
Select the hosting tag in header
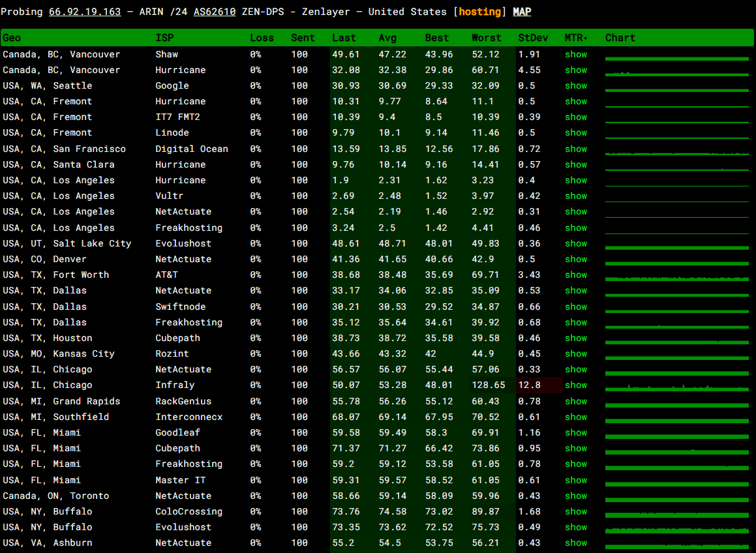[479, 12]
